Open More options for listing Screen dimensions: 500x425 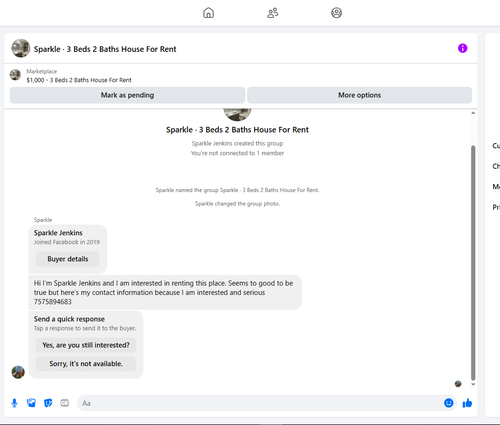[359, 95]
